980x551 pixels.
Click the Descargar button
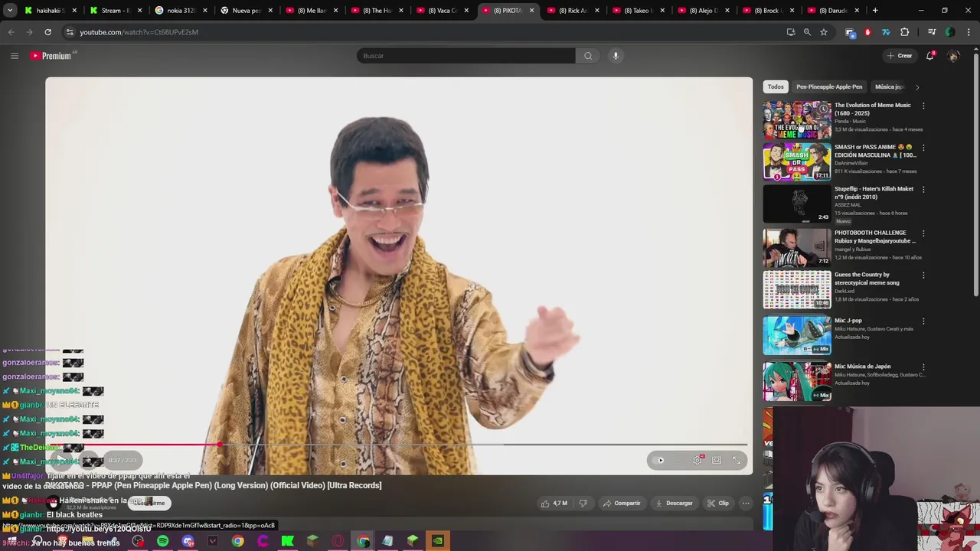[674, 503]
